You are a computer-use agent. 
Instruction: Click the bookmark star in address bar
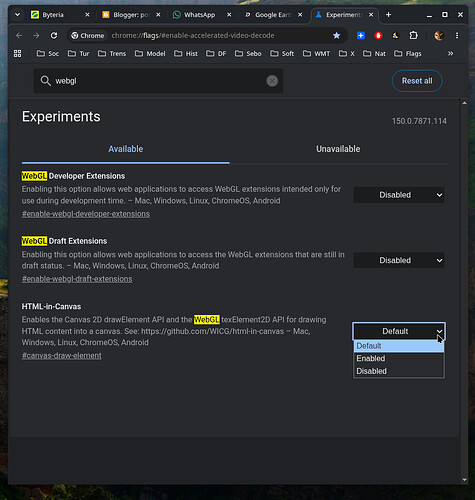336,35
